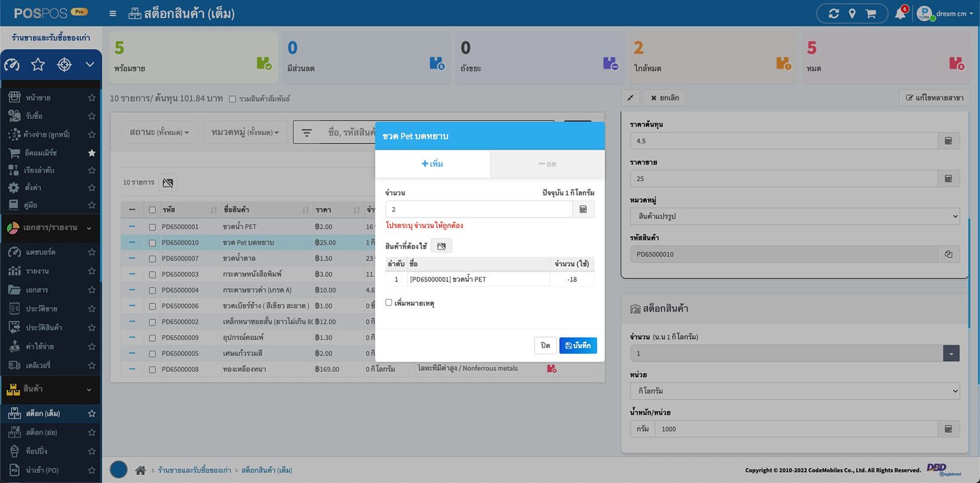
Task: Expand the หน่วย กิโลกรัม dropdown
Action: pos(794,391)
